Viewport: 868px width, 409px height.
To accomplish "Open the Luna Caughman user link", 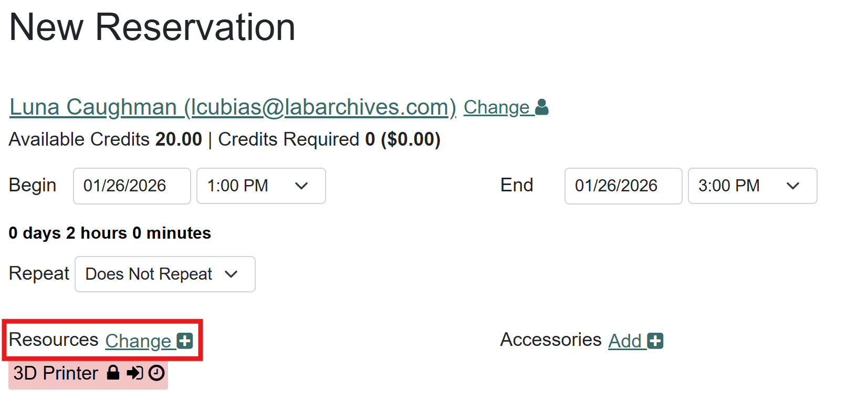I will tap(233, 107).
